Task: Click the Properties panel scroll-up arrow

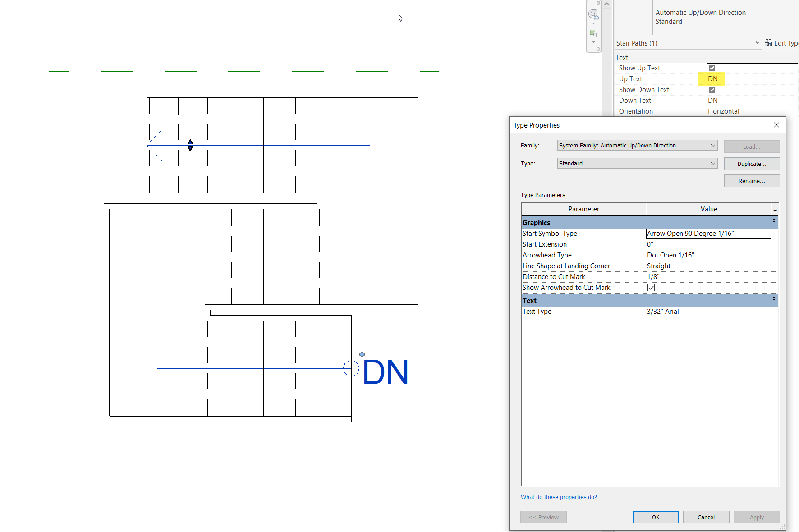Action: point(606,4)
